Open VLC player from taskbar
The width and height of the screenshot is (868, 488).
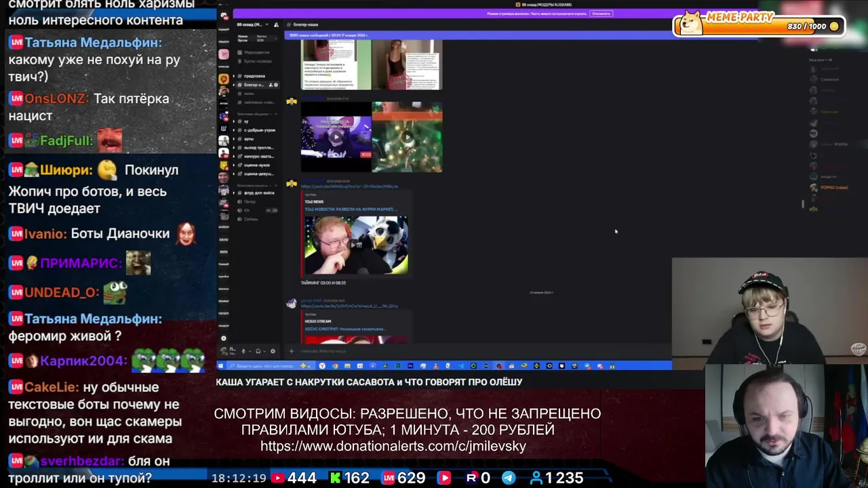[435, 365]
